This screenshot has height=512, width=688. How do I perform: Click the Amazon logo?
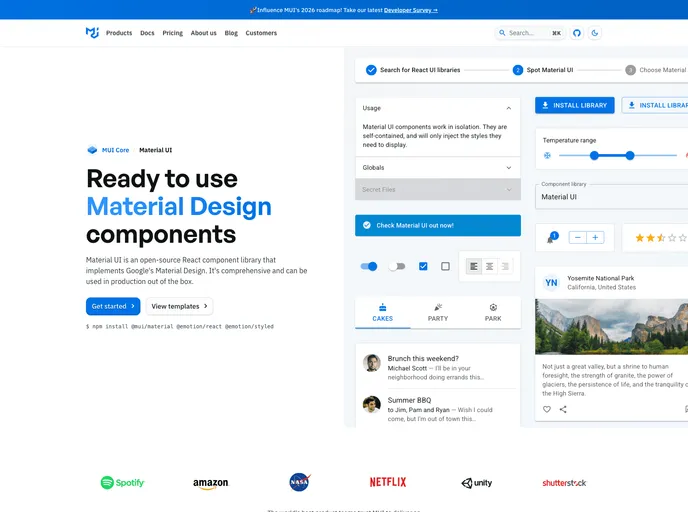click(x=211, y=483)
